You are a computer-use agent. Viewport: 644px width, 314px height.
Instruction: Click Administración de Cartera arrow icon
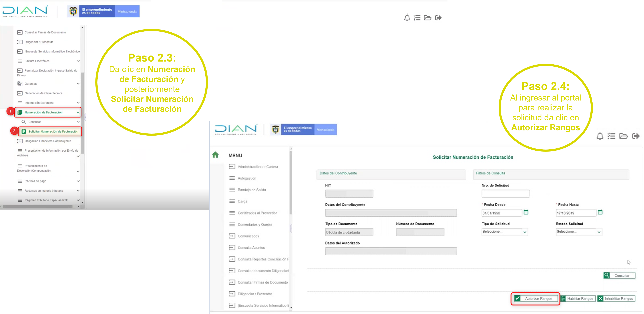pyautogui.click(x=232, y=167)
